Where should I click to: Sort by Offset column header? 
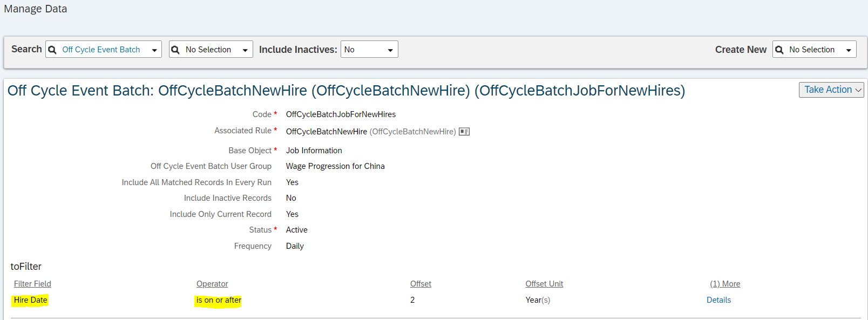coord(421,284)
